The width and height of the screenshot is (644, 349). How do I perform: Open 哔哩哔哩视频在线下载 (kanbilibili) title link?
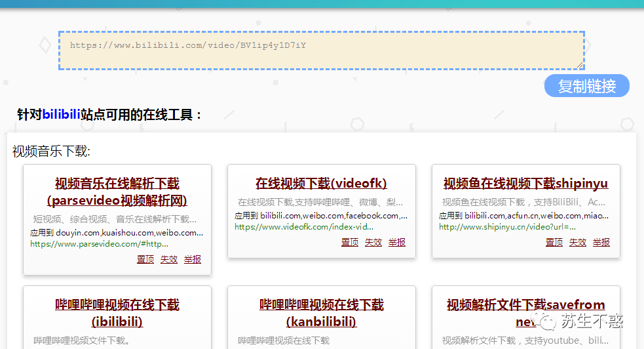321,313
